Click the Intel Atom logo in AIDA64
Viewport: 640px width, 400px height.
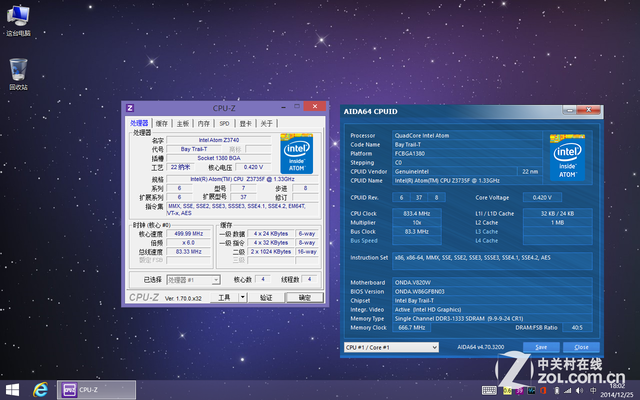(x=567, y=157)
